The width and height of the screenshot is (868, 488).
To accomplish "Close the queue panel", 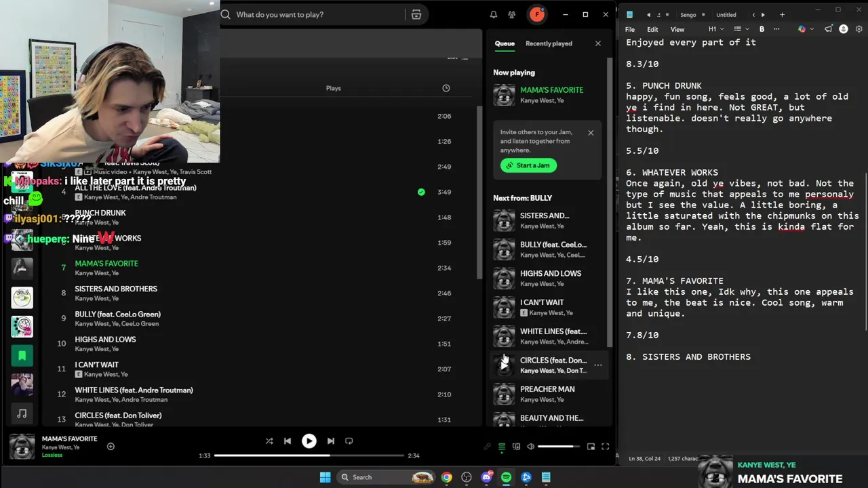I will pyautogui.click(x=597, y=43).
